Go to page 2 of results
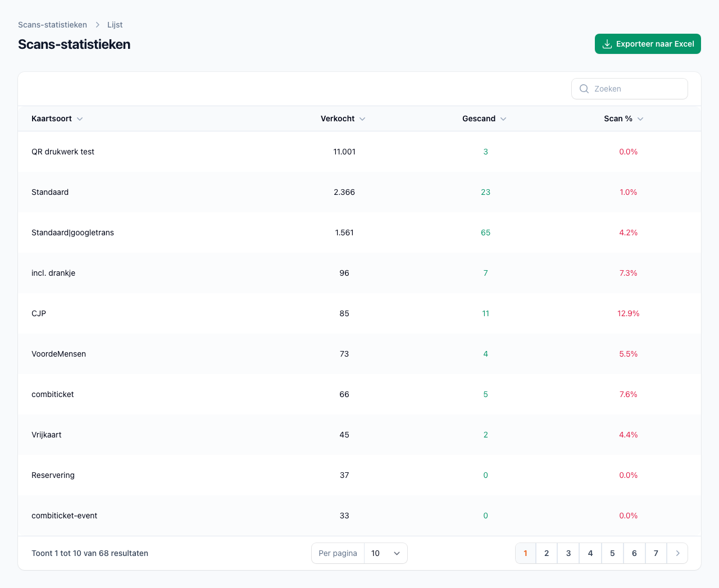 coord(547,553)
